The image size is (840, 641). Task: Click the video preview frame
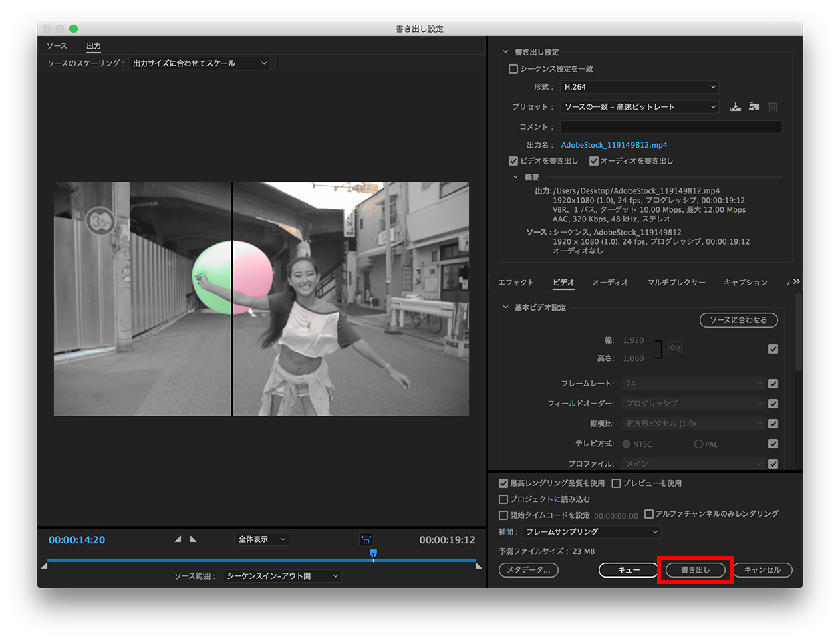tap(261, 299)
